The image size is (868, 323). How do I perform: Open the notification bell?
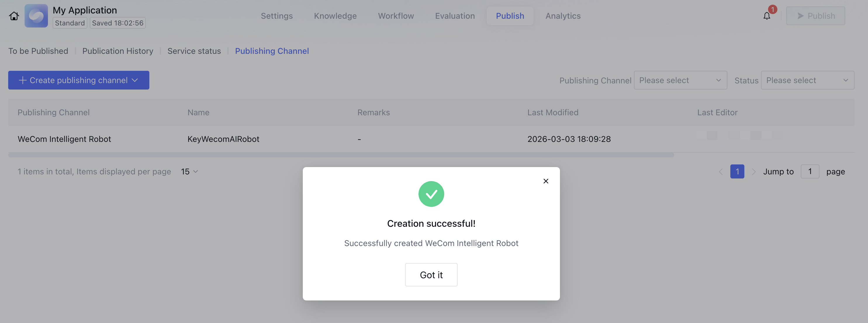(767, 16)
